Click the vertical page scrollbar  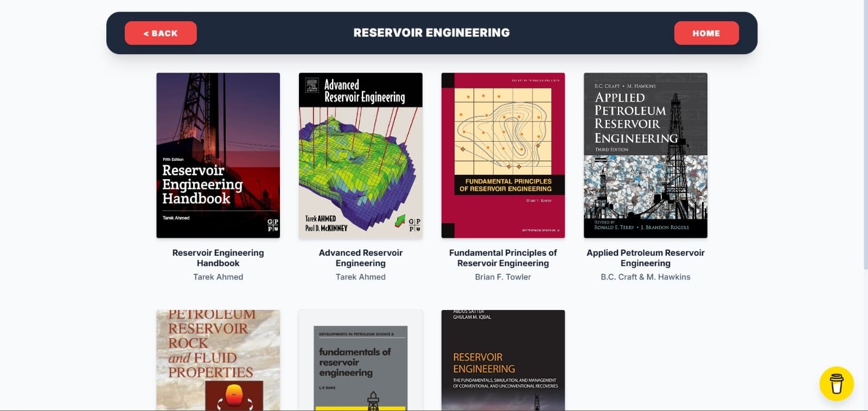pyautogui.click(x=865, y=136)
